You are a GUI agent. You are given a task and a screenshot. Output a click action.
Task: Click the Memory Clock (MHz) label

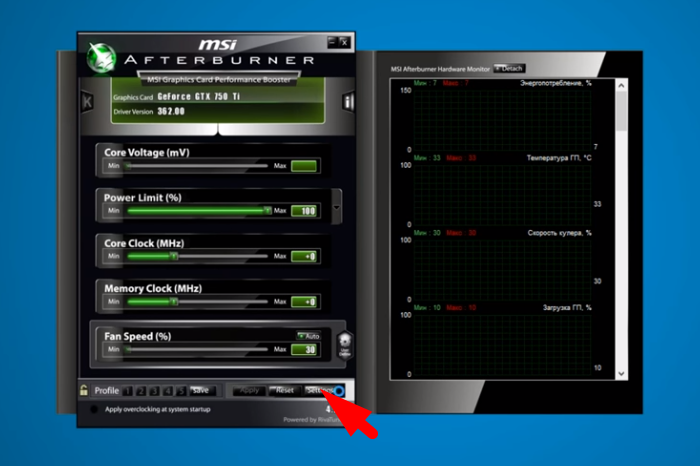pos(153,288)
